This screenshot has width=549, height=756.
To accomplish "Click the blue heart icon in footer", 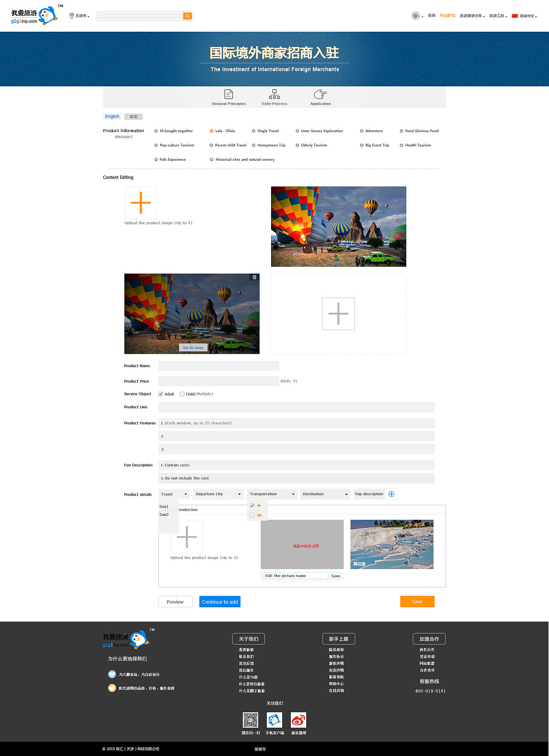I will (x=112, y=674).
